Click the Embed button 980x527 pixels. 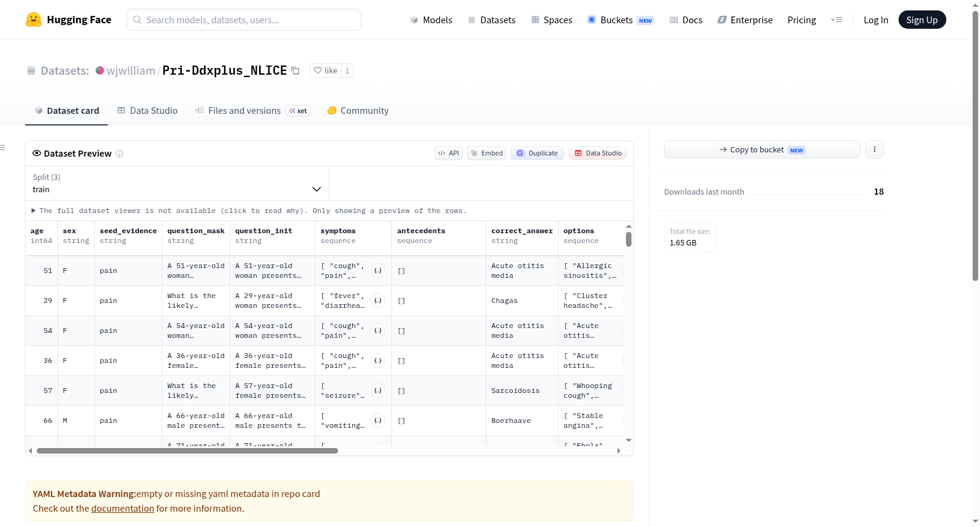[487, 153]
